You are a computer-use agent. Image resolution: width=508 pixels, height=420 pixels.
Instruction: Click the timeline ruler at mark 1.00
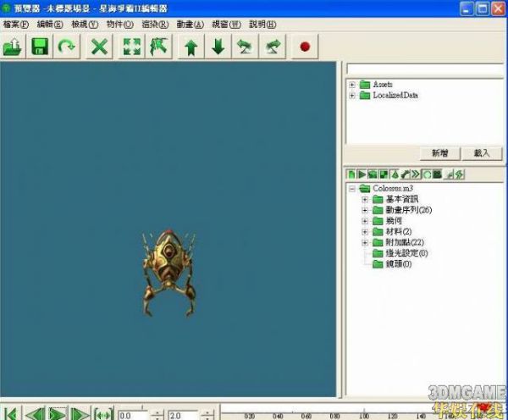pyautogui.click(x=364, y=416)
